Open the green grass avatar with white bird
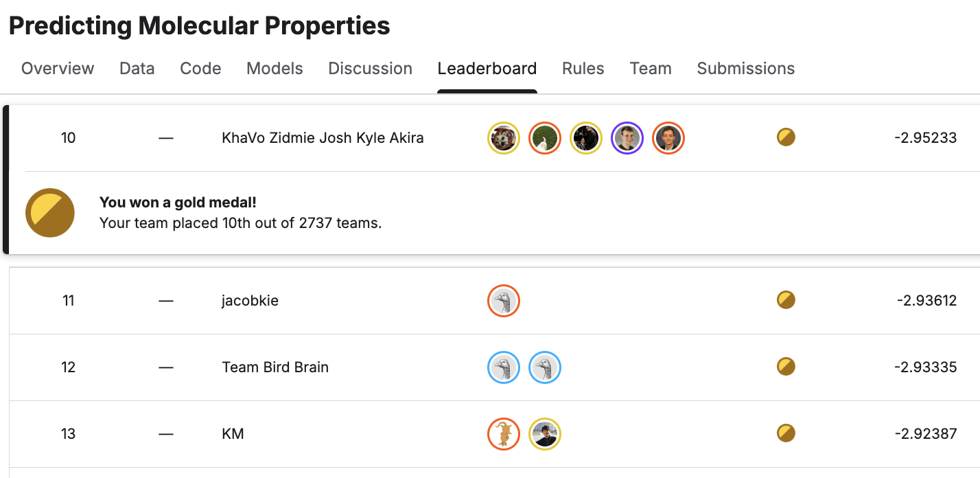980x478 pixels. [545, 138]
